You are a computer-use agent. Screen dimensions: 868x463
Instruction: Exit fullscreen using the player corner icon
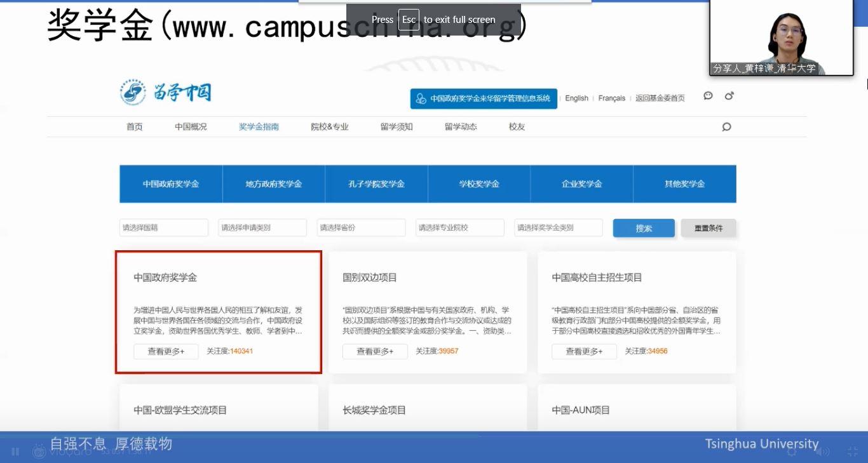pyautogui.click(x=853, y=452)
